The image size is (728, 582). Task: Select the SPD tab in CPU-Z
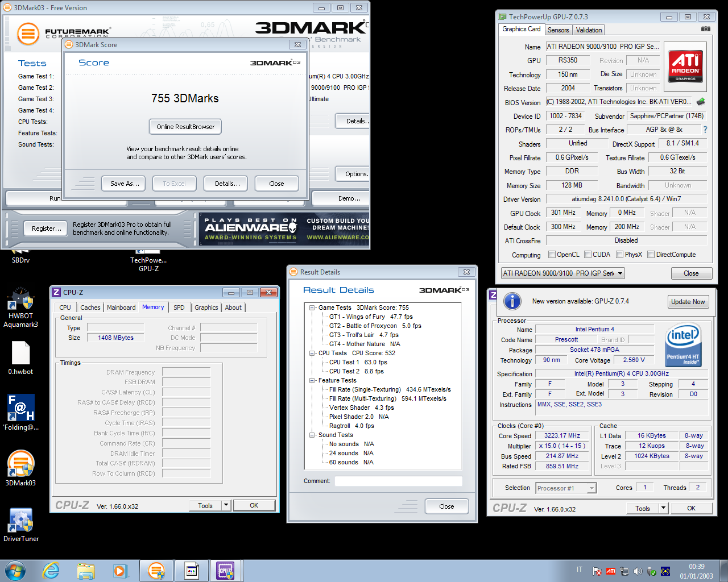pyautogui.click(x=179, y=307)
